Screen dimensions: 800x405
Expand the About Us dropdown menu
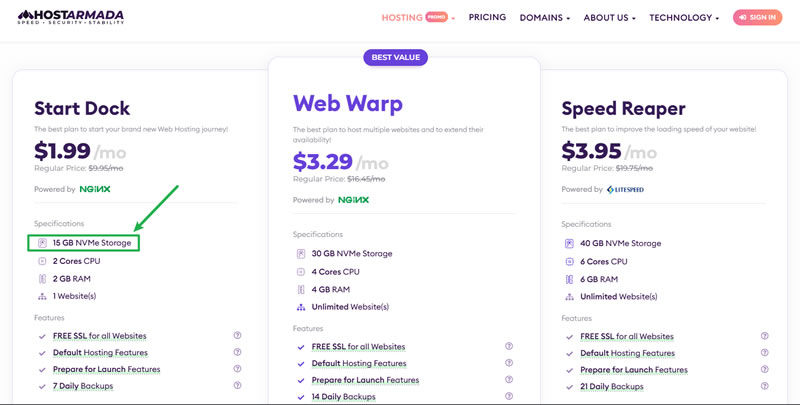(x=609, y=17)
